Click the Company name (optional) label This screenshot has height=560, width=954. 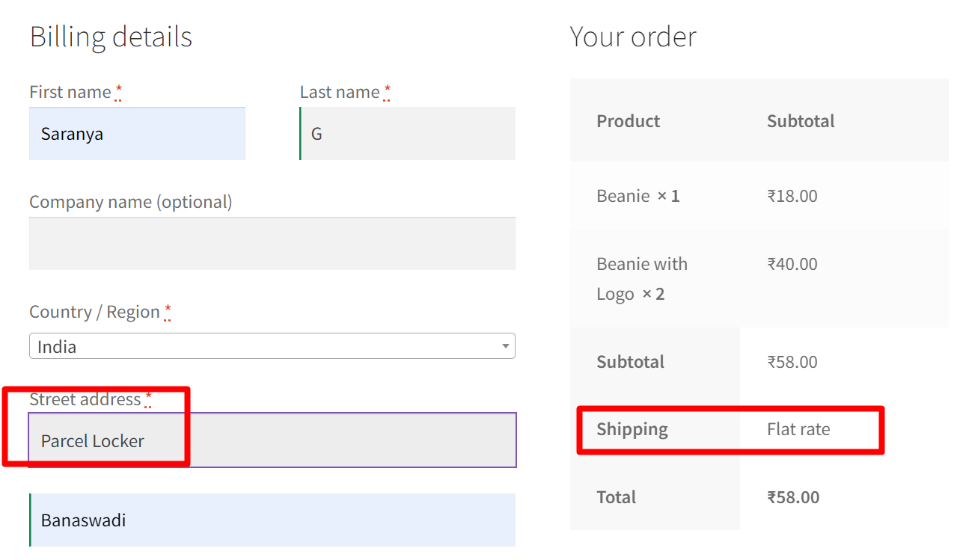click(x=130, y=202)
